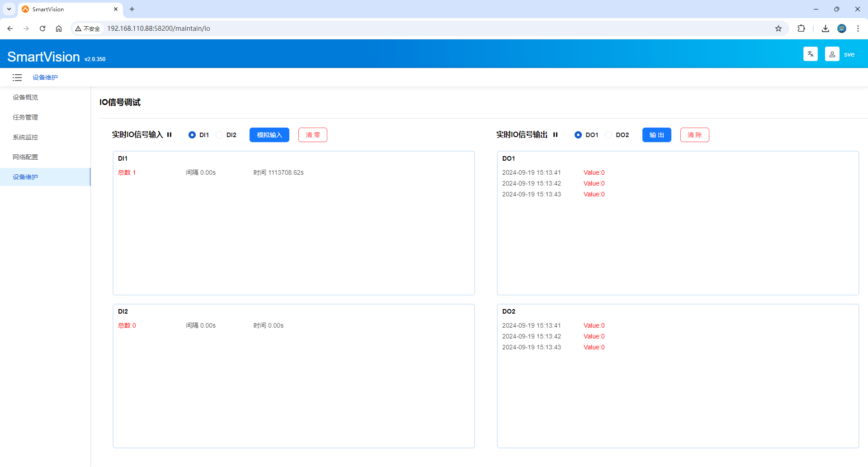Bookmark this page with star icon

[x=778, y=29]
